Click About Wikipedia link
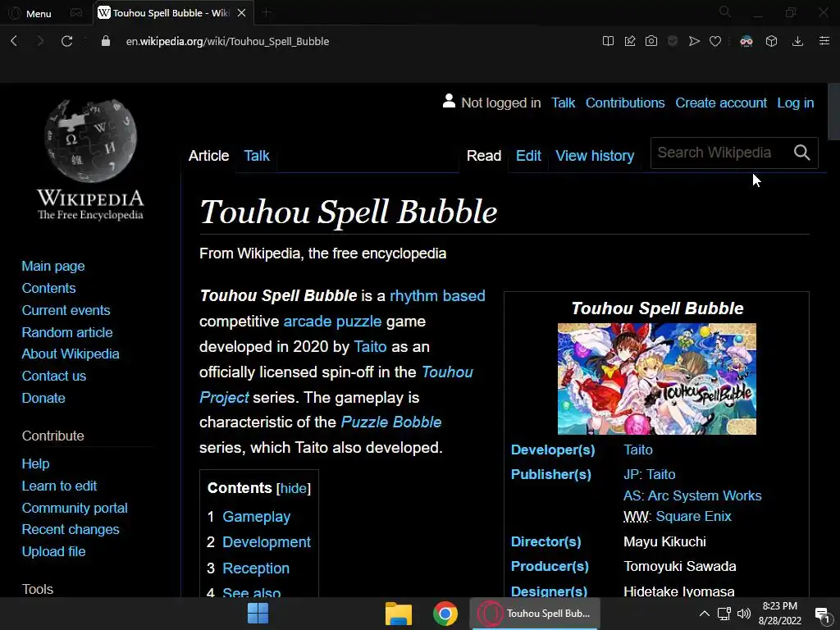The width and height of the screenshot is (840, 630). tap(71, 354)
